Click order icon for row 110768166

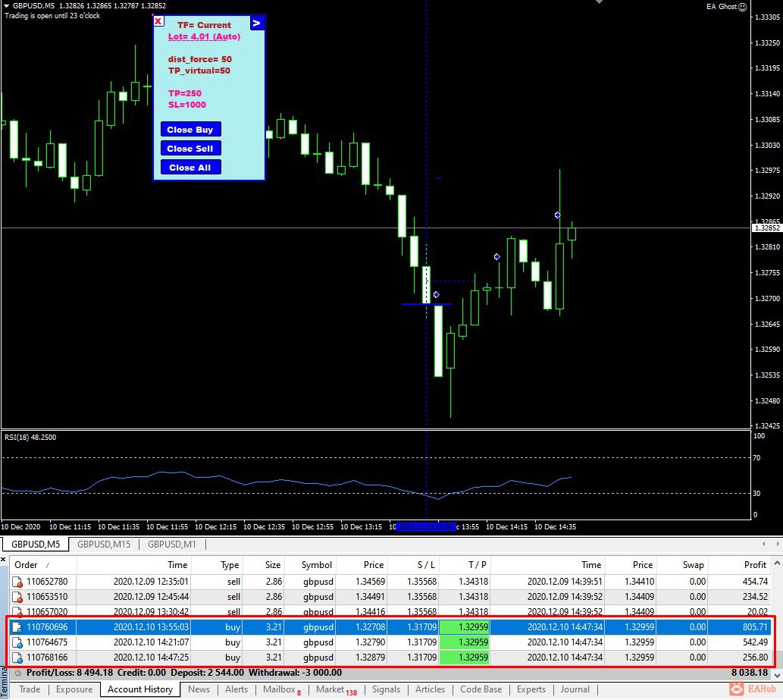coord(17,658)
